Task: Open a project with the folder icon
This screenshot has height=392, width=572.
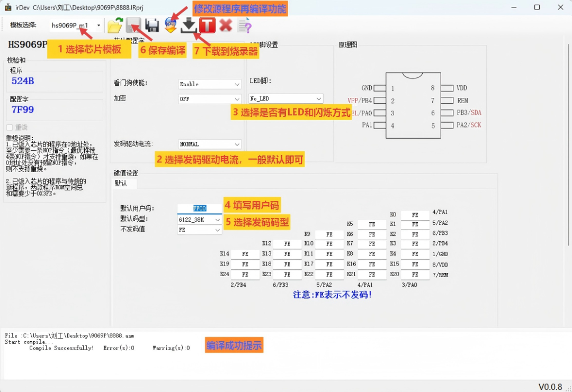Action: point(115,25)
